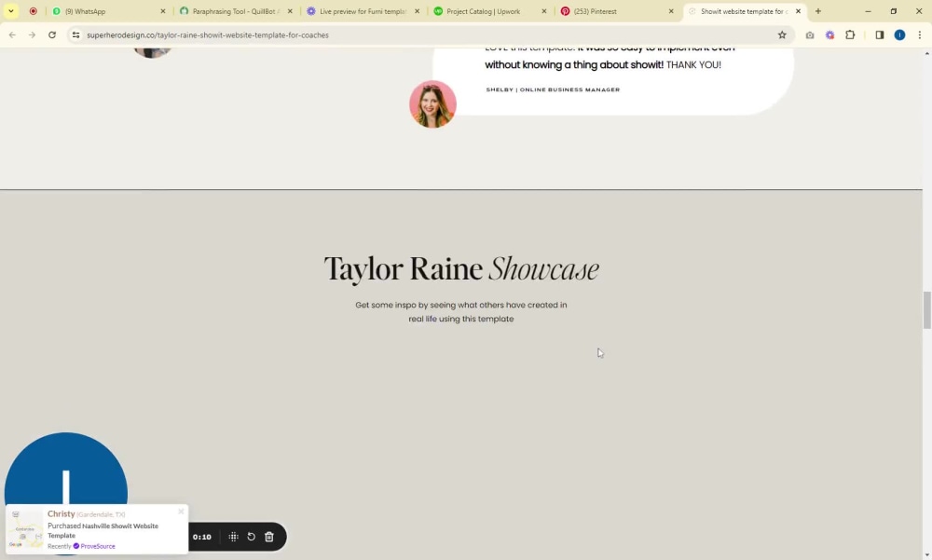
Task: Open the tab search dropdown arrow
Action: click(x=11, y=11)
